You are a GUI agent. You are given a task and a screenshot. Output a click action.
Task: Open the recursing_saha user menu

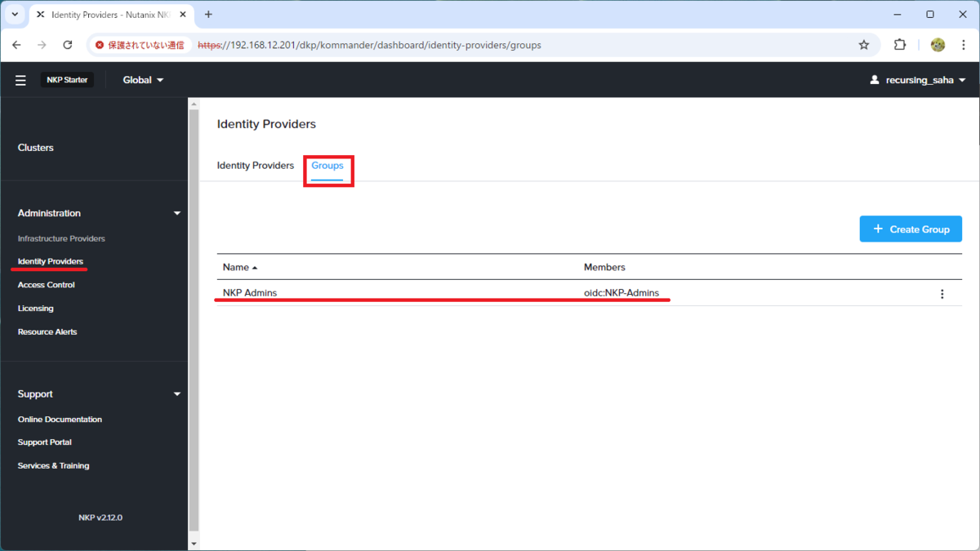pos(919,80)
